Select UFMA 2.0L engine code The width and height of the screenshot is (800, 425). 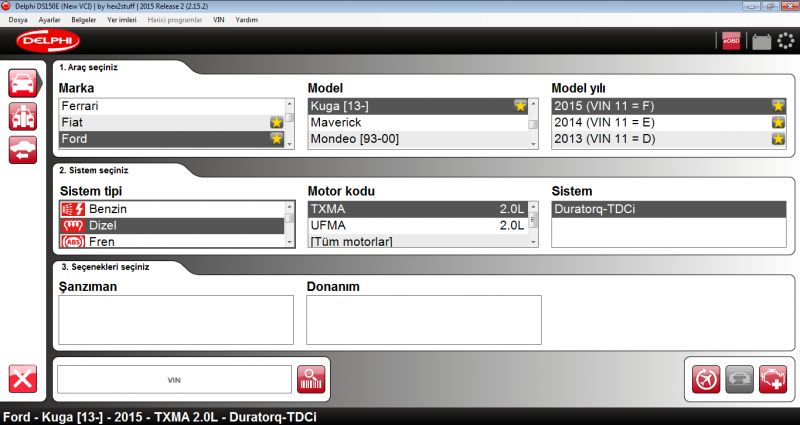pos(418,226)
